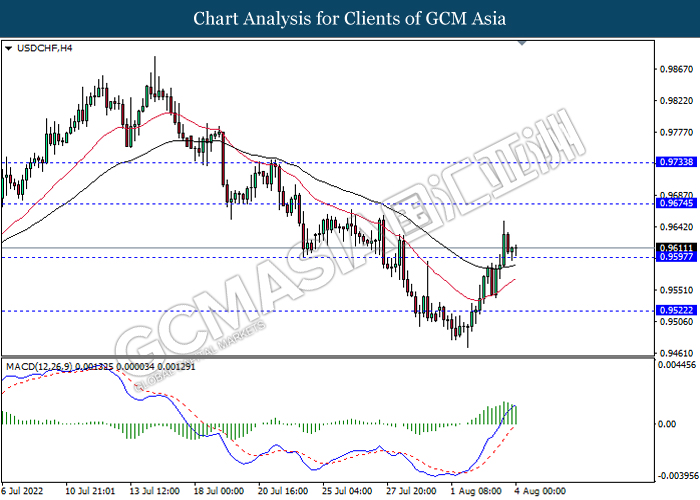
Task: Click the 4 Aug 00:00 time label
Action: point(540,491)
